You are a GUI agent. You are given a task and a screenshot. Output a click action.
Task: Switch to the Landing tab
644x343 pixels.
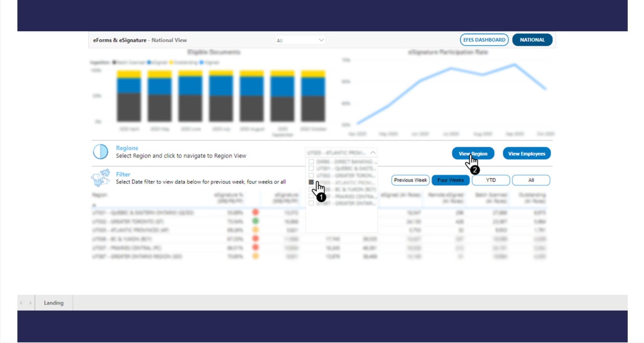pos(54,303)
